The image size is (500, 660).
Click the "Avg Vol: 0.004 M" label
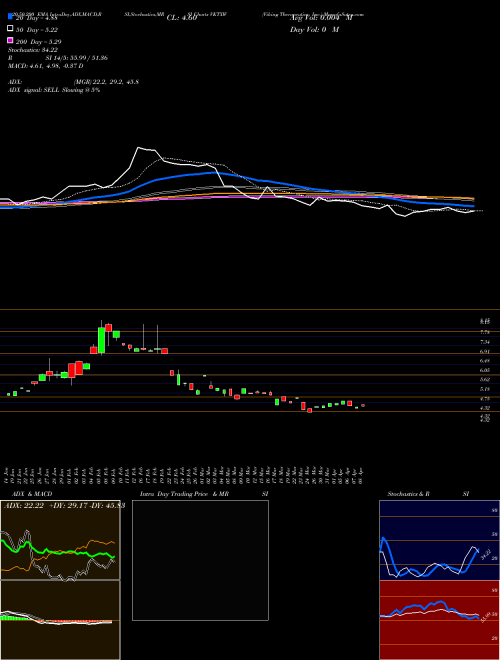321,18
